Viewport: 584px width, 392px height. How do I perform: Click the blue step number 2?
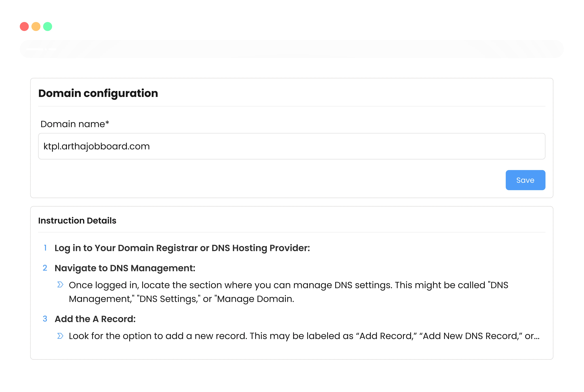tap(45, 268)
